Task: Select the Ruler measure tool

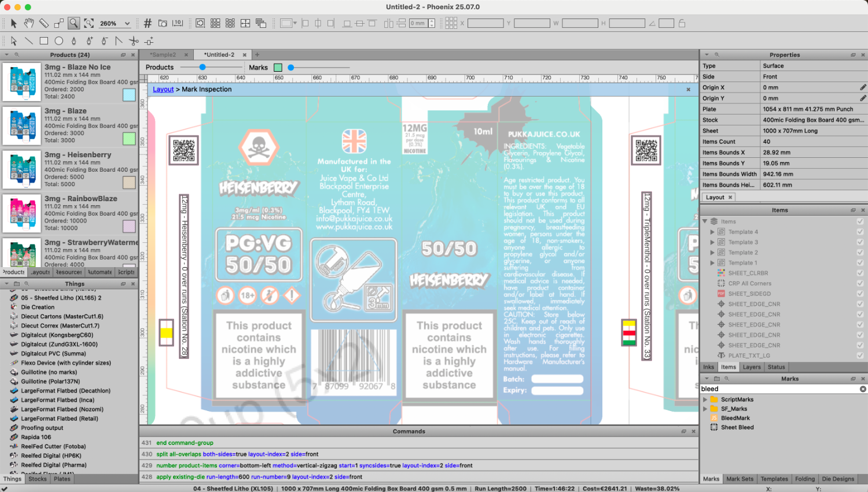Action: click(x=43, y=23)
